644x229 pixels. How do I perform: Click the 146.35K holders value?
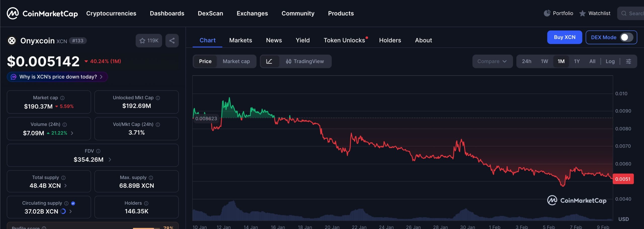click(x=137, y=211)
